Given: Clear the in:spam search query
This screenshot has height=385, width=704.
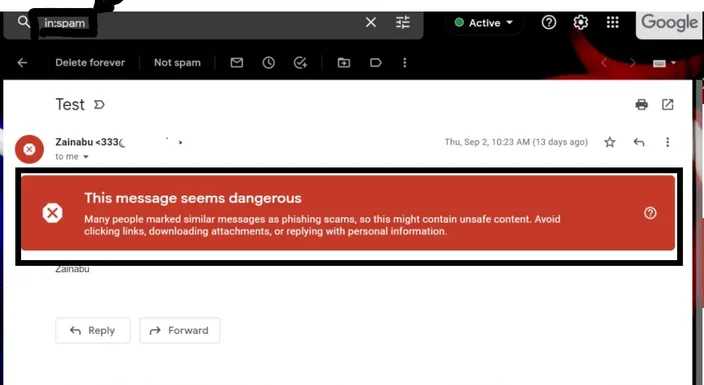Looking at the screenshot, I should (x=371, y=22).
